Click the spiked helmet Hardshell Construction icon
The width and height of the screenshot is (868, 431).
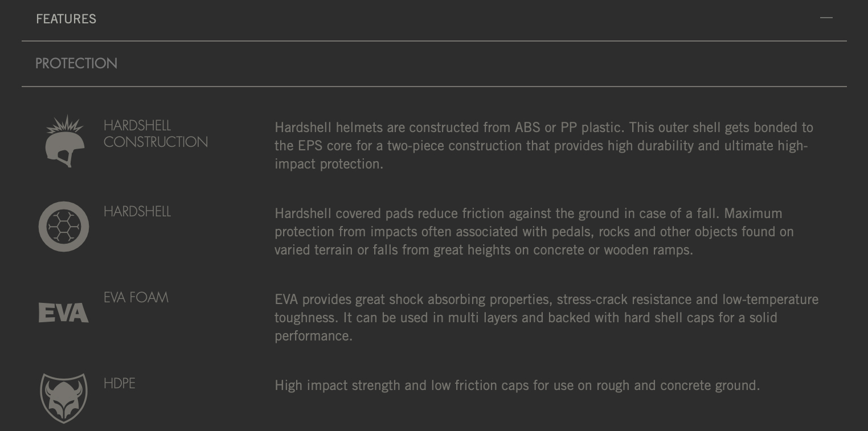pyautogui.click(x=64, y=141)
